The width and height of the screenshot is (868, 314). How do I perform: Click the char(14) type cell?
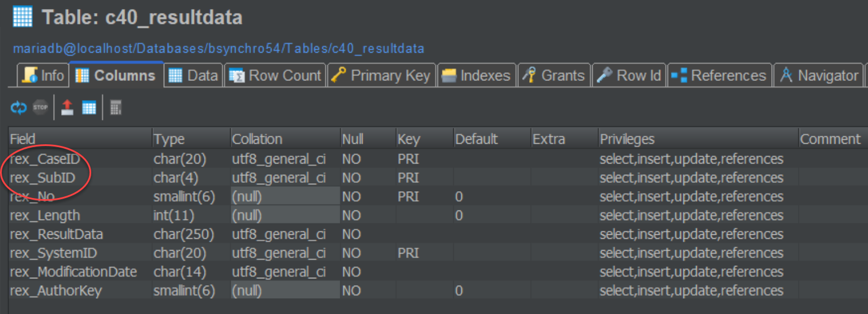click(x=191, y=272)
